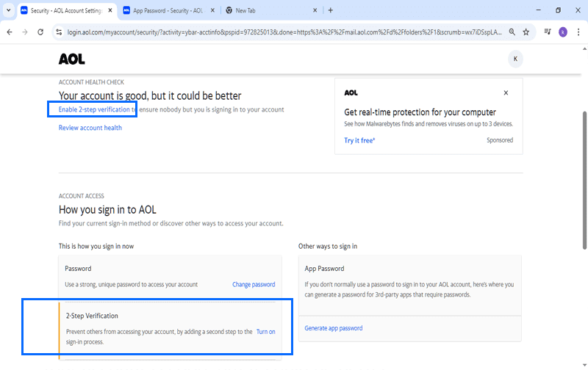Click the scrollbar up arrow
The height and width of the screenshot is (370, 588).
coord(584,48)
